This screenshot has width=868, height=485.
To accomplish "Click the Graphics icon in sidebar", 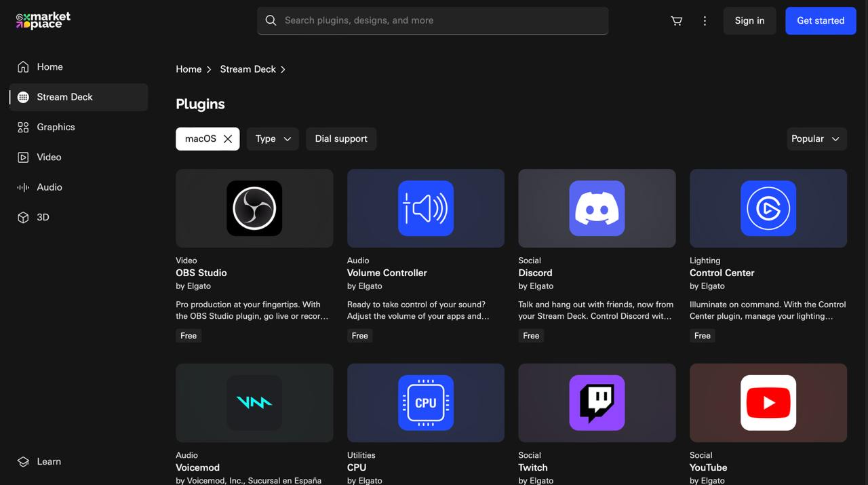I will (23, 127).
